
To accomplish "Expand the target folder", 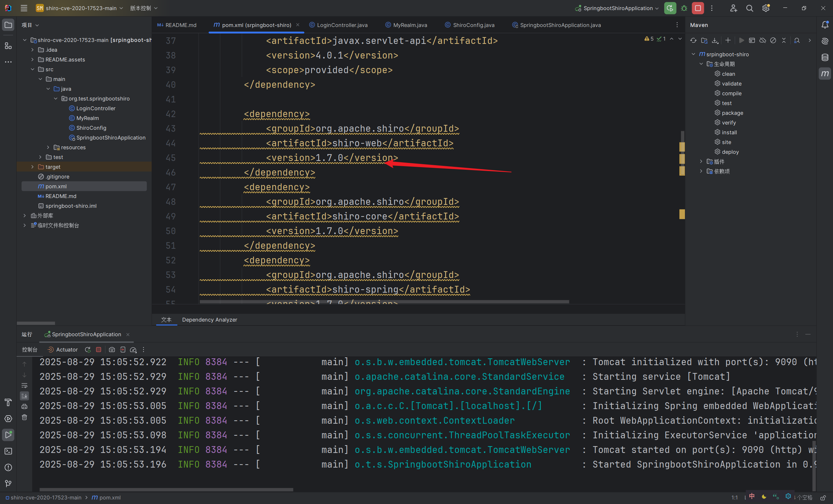I will [33, 167].
